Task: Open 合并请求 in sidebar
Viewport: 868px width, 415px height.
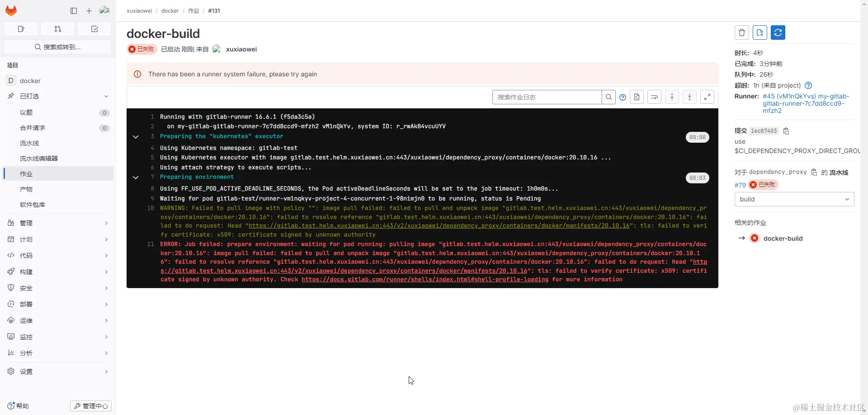Action: [x=59, y=128]
